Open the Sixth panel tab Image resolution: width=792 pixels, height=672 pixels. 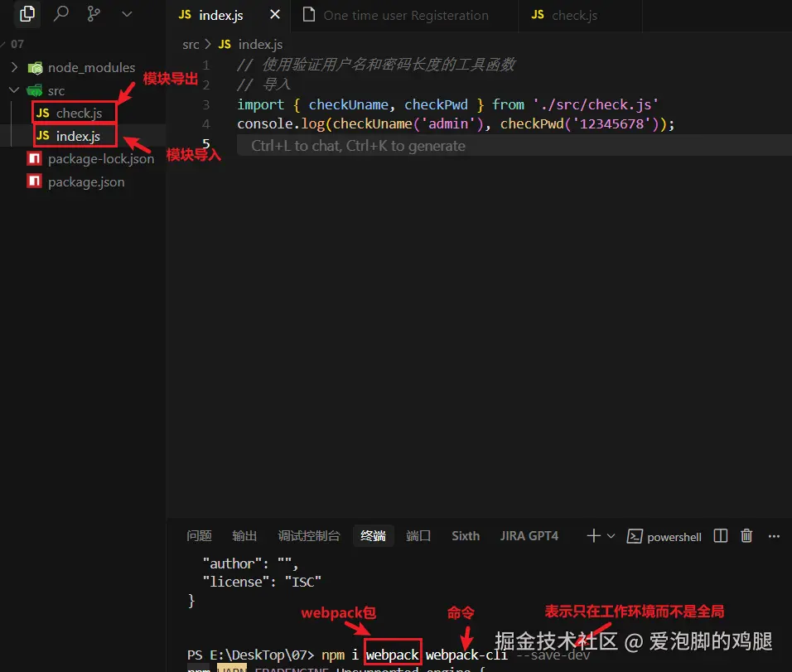pos(466,536)
